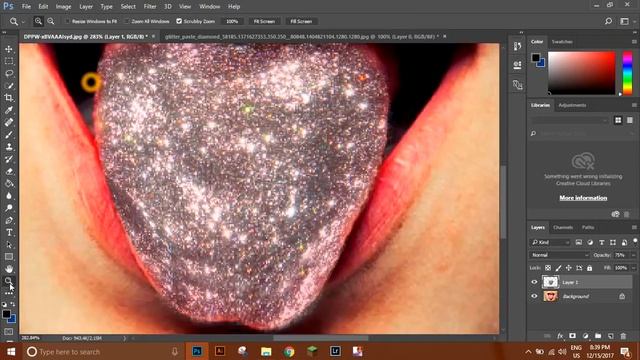The width and height of the screenshot is (640, 360).
Task: Select the Blur tool
Action: pos(9,196)
